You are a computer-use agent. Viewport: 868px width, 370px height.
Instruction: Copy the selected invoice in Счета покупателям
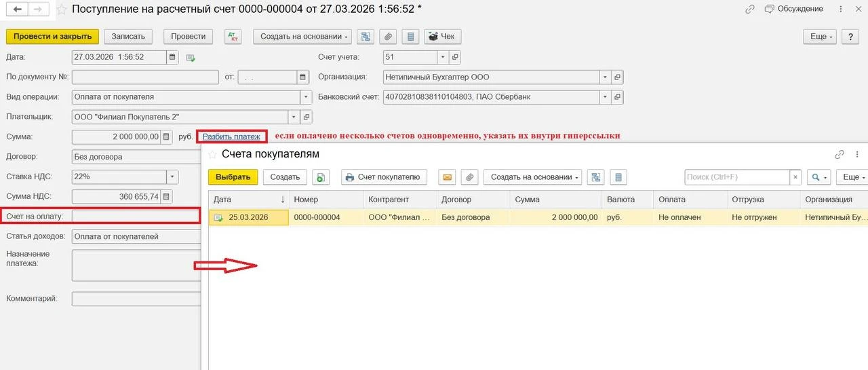[x=319, y=177]
